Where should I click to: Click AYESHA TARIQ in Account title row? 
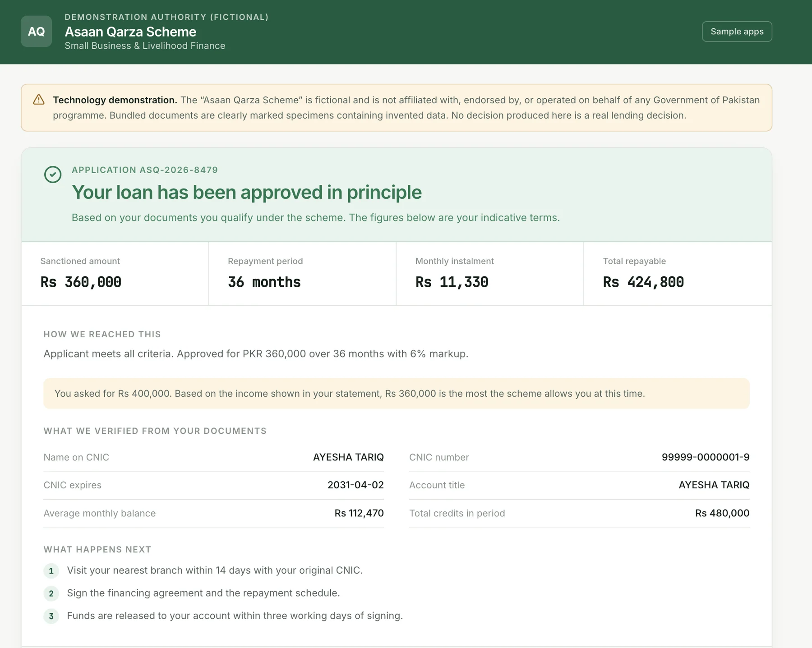[714, 485]
